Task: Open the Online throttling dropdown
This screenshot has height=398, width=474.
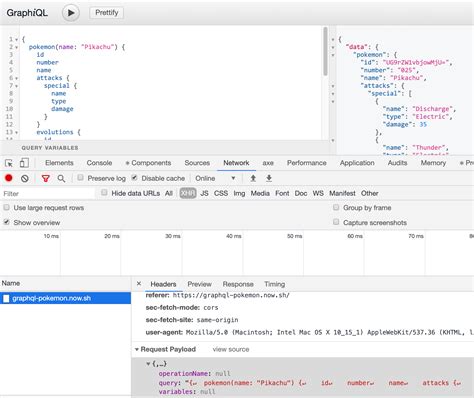Action: [215, 178]
